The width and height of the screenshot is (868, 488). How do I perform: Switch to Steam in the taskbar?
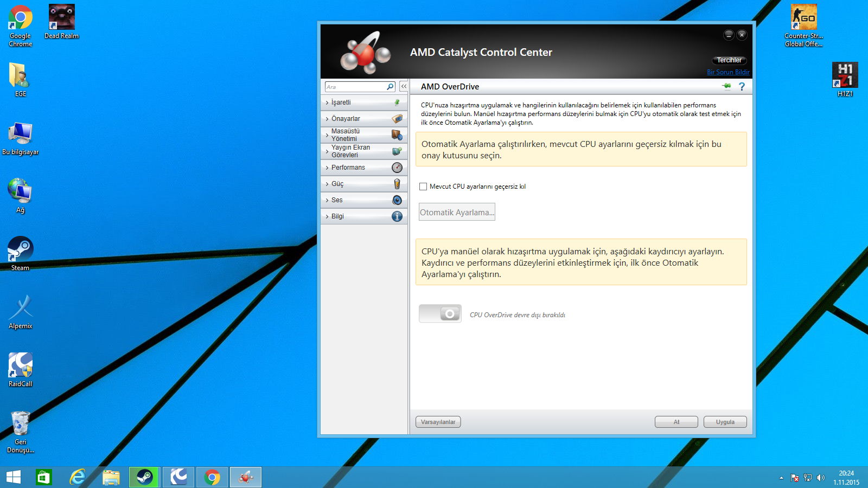click(144, 477)
